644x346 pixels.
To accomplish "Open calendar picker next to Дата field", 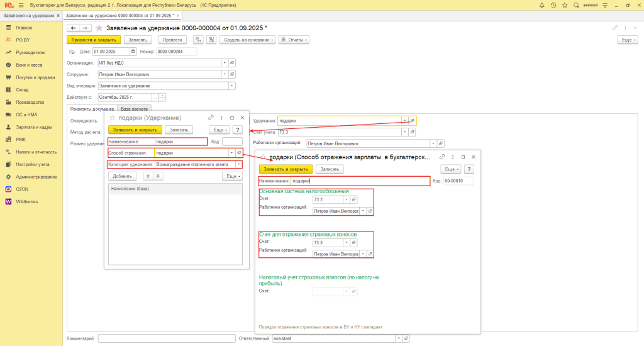I will 132,51.
